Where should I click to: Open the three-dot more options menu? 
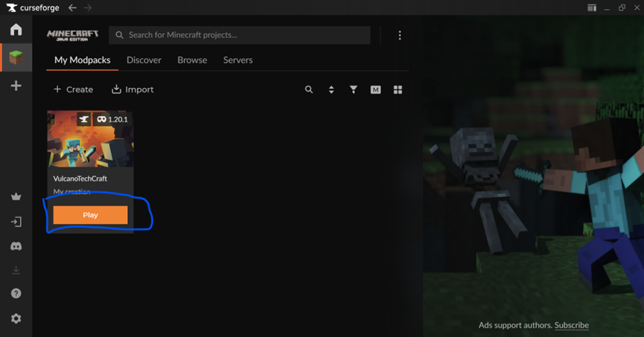click(400, 36)
